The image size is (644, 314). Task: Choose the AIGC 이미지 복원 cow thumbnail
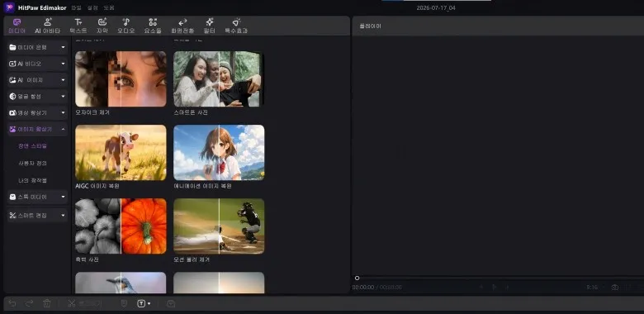pyautogui.click(x=121, y=153)
